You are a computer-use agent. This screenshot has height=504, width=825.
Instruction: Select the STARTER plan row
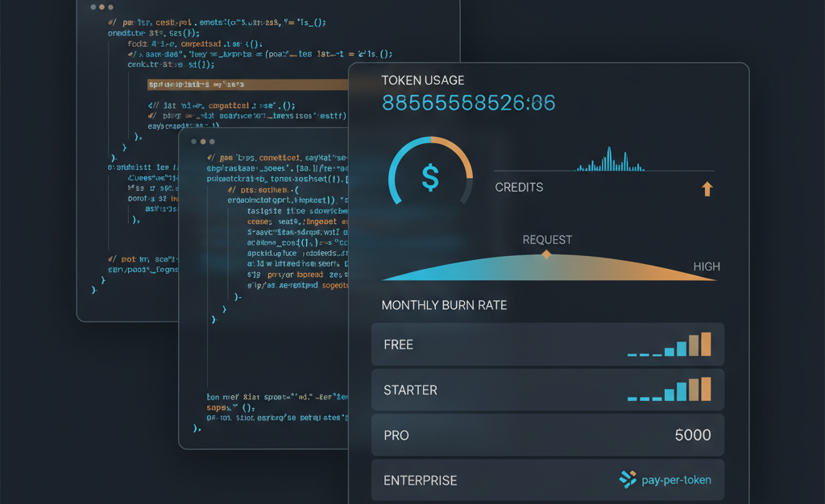coord(548,390)
